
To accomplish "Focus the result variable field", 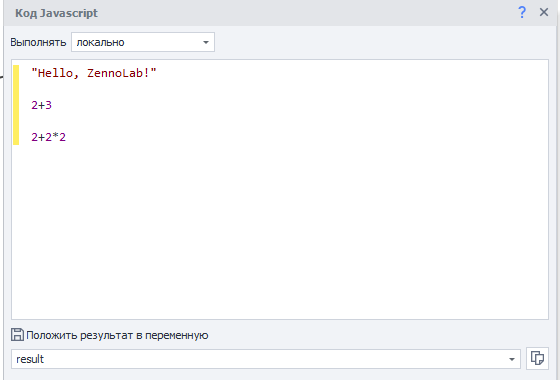I will 266,359.
